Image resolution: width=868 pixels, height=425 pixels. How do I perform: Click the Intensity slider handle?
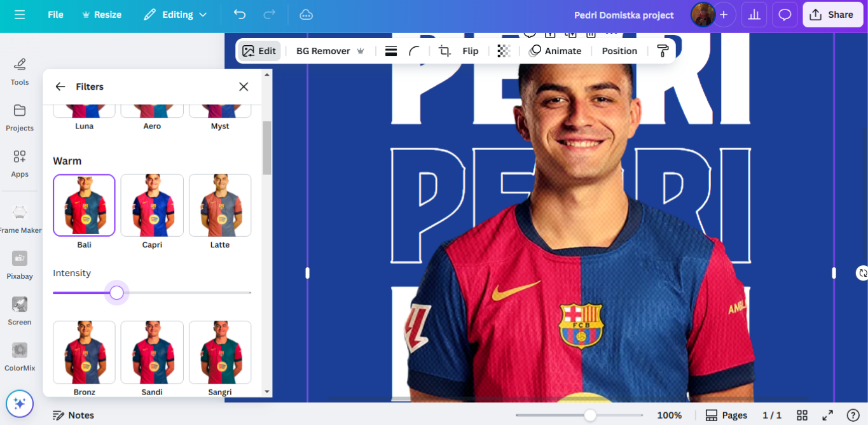(116, 293)
